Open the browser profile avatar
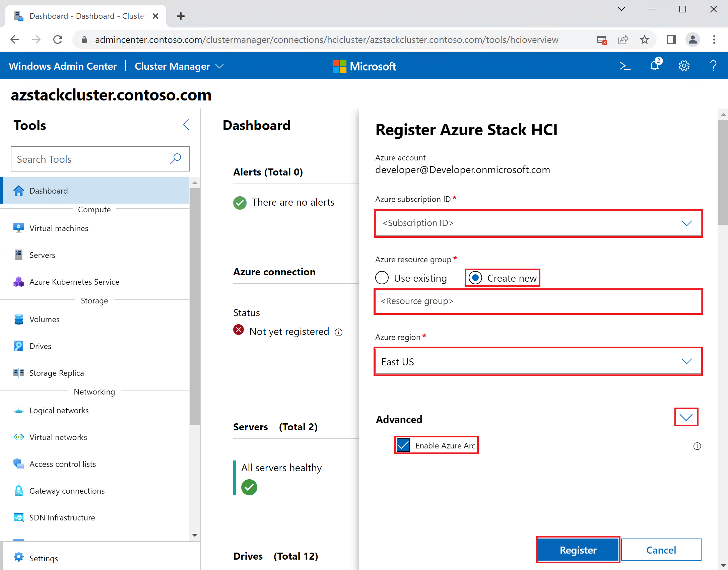This screenshot has height=570, width=728. 692,40
